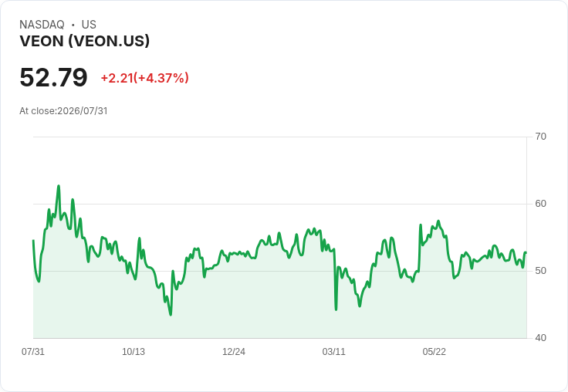This screenshot has height=392, width=568.
Task: Click the last point of the price line
Action: click(526, 252)
